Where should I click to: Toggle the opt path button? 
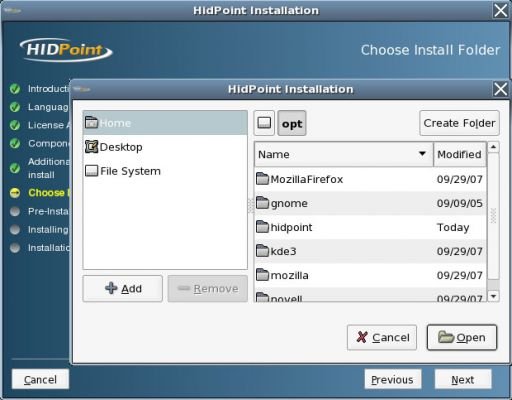292,123
